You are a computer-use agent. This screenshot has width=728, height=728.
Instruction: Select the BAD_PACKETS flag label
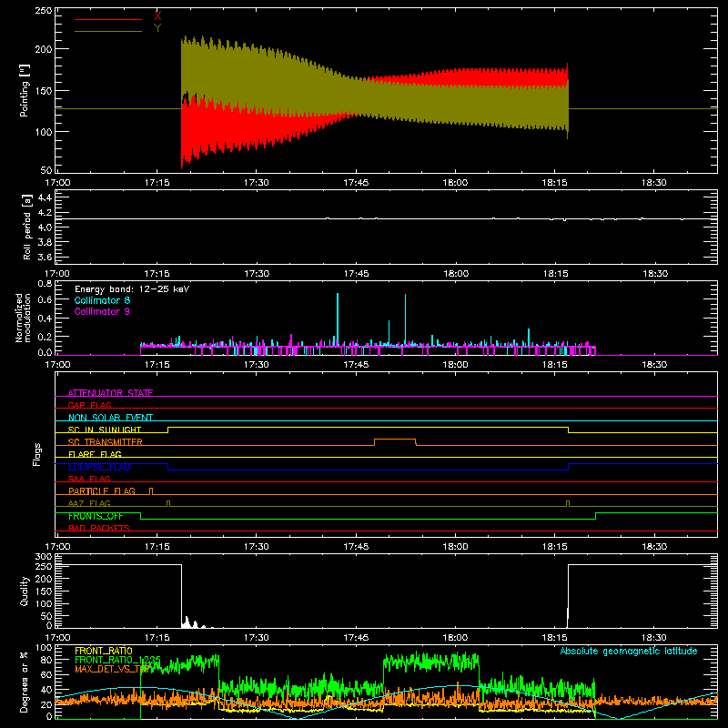click(99, 528)
